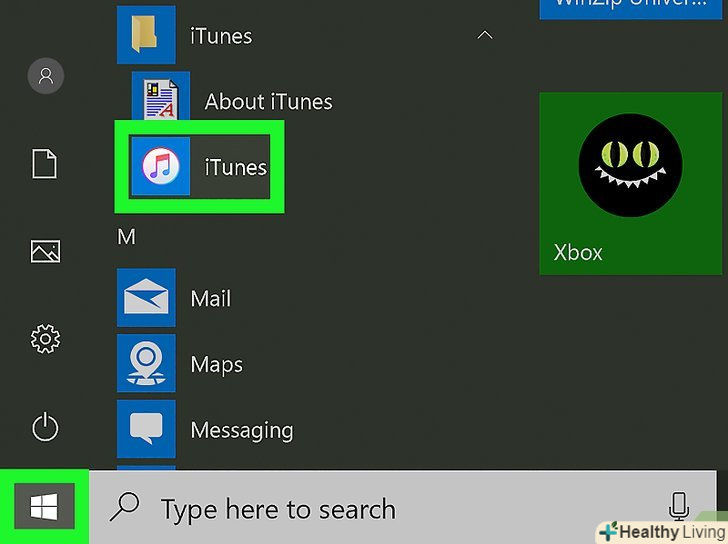Click the About iTunes label

268,102
